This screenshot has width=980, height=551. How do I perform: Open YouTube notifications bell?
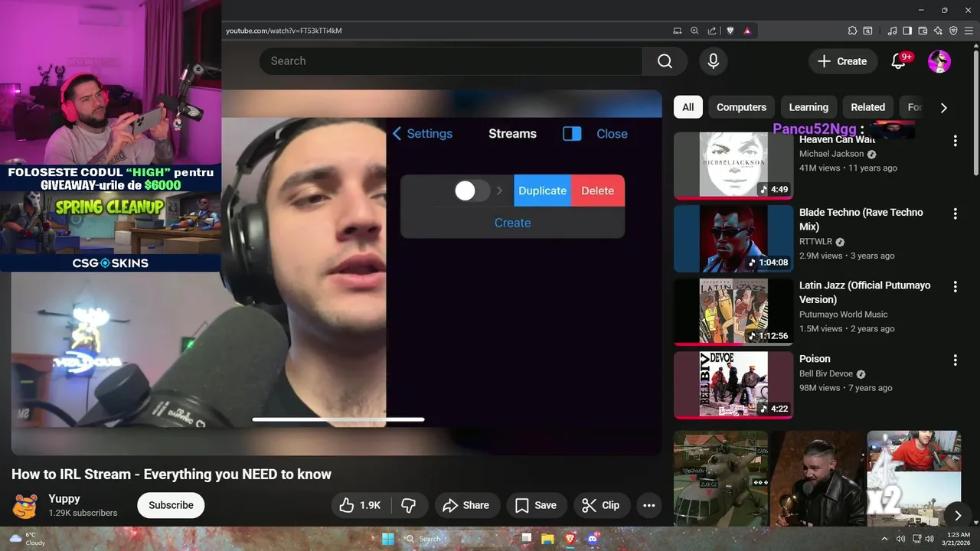tap(899, 61)
